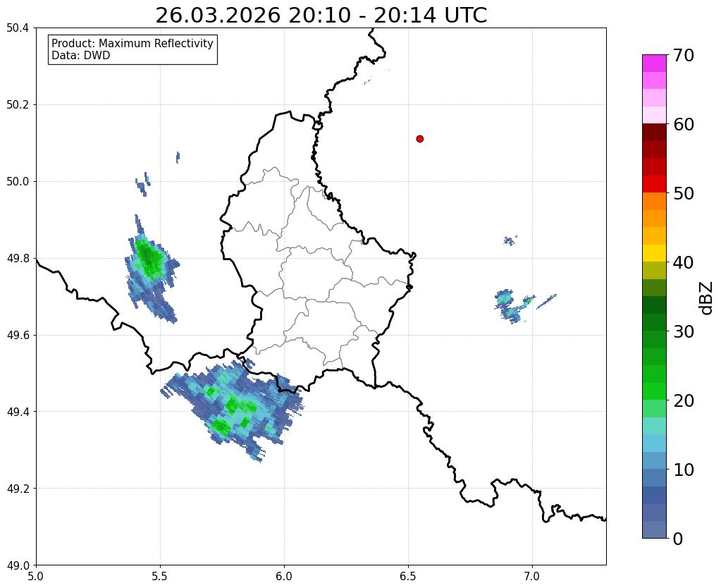Click the colorbar tick value 60

pyautogui.click(x=684, y=124)
